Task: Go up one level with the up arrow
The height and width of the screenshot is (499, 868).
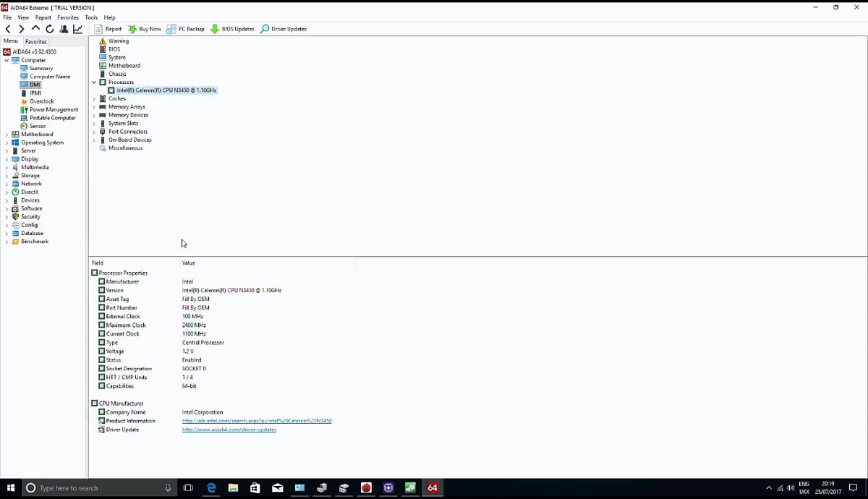Action: click(x=35, y=29)
